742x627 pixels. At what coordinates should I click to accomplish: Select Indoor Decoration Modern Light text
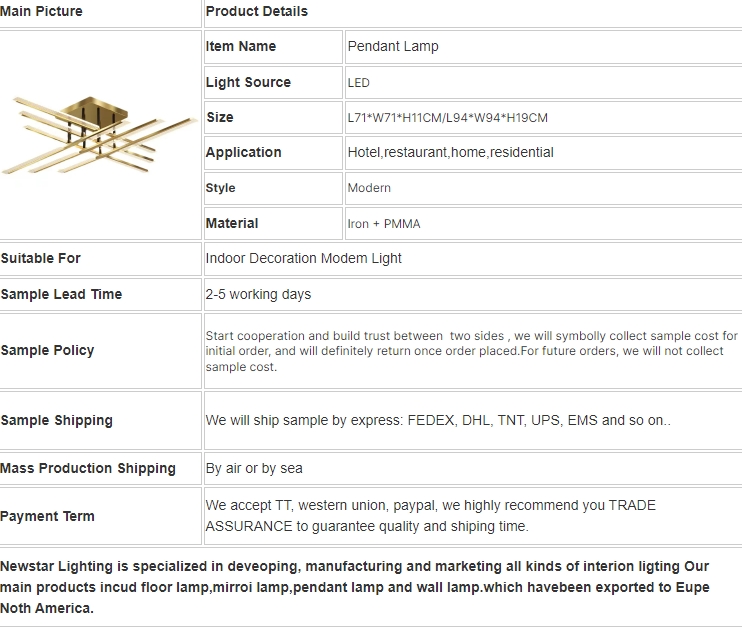coord(303,258)
